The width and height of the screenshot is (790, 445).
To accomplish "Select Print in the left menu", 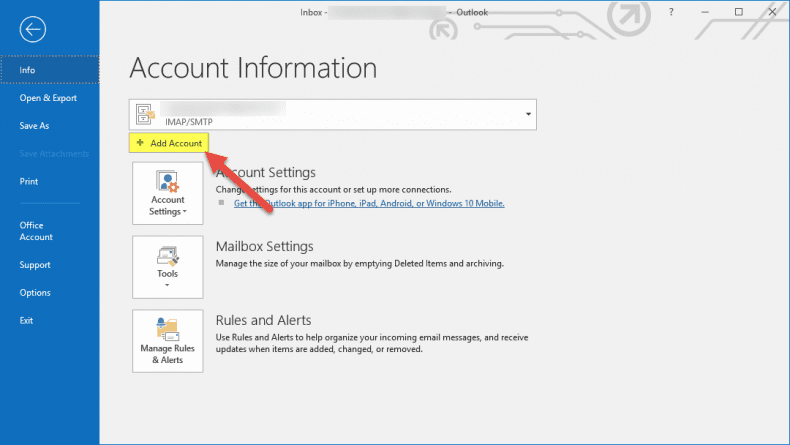I will coord(29,181).
